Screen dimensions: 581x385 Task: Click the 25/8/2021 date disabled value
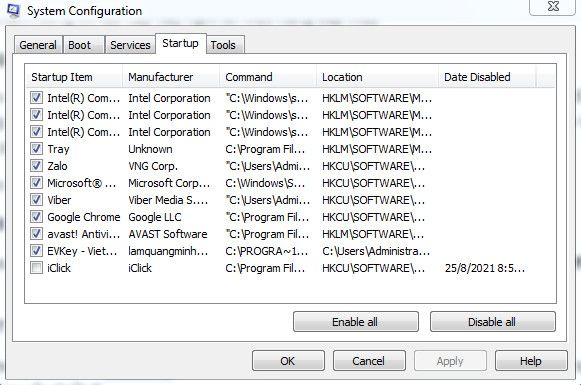485,268
